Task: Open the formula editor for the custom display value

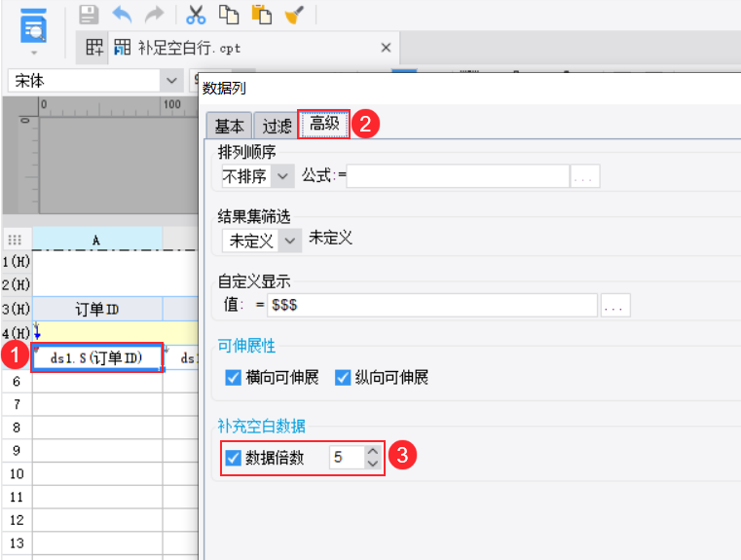Action: [614, 305]
